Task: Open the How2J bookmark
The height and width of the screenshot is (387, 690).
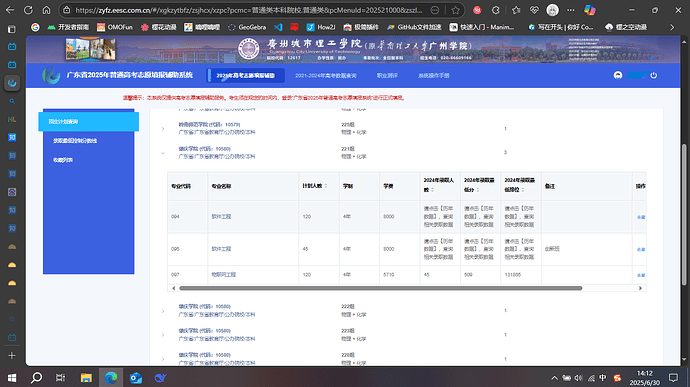Action: 321,27
